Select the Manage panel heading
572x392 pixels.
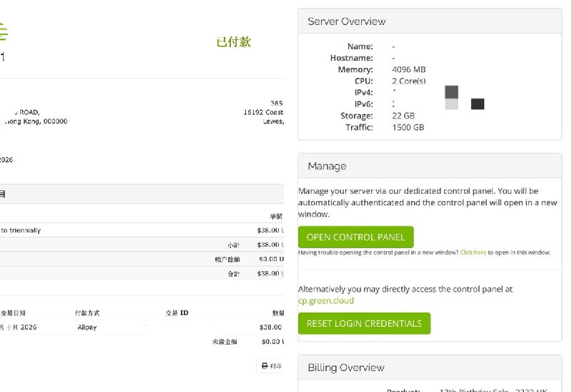point(327,166)
